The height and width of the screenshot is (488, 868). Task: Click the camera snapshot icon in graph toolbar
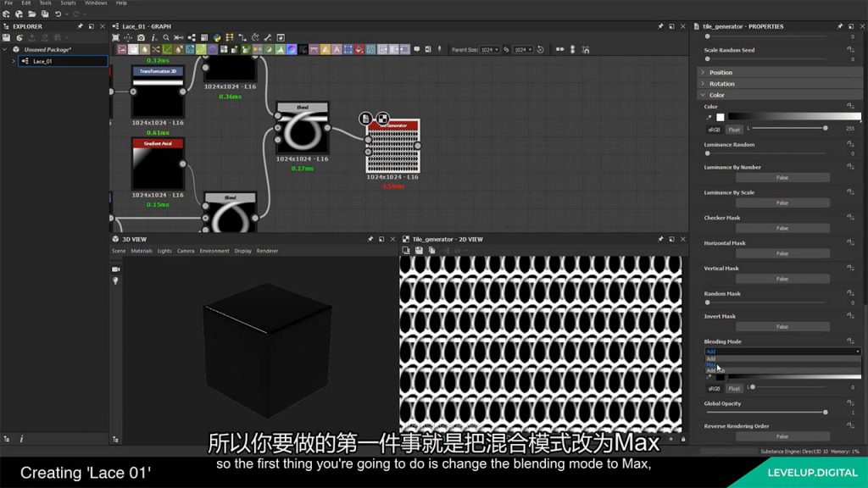pyautogui.click(x=142, y=37)
